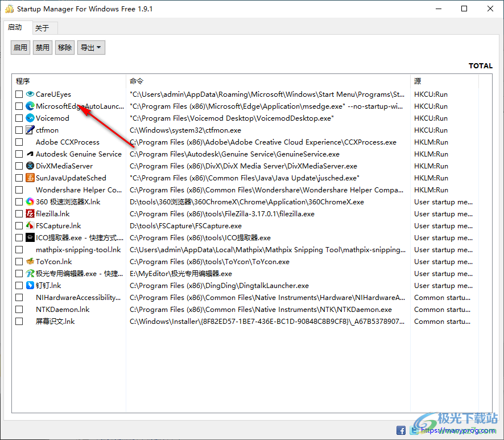This screenshot has width=504, height=440.
Task: Click the Voicemod app icon
Action: 30,118
